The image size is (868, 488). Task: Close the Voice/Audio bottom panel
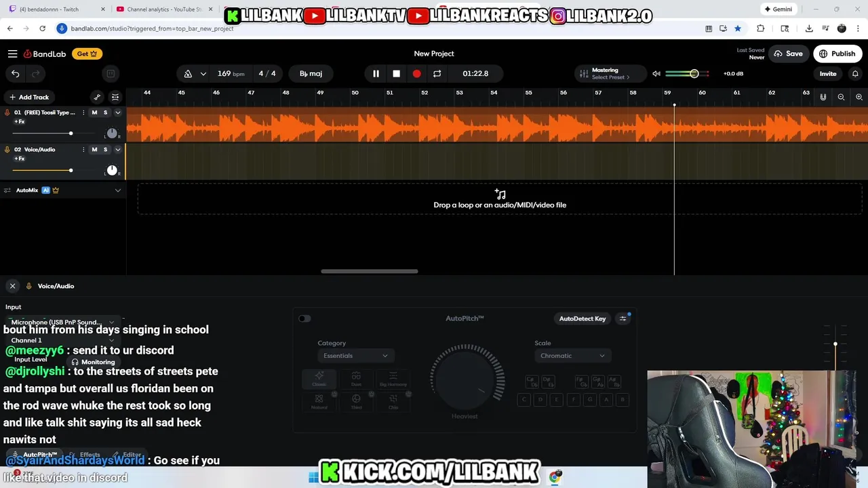[x=12, y=286]
